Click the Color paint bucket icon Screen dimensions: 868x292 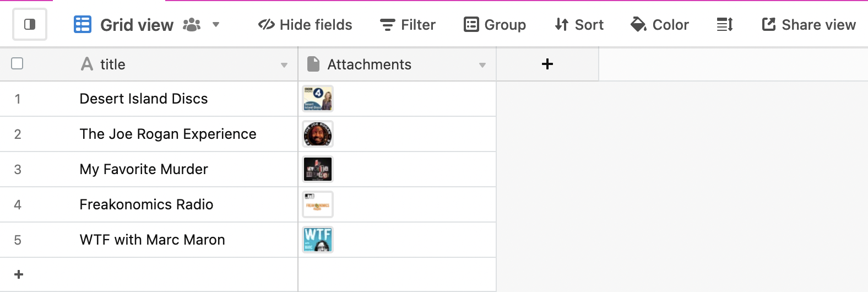click(638, 25)
